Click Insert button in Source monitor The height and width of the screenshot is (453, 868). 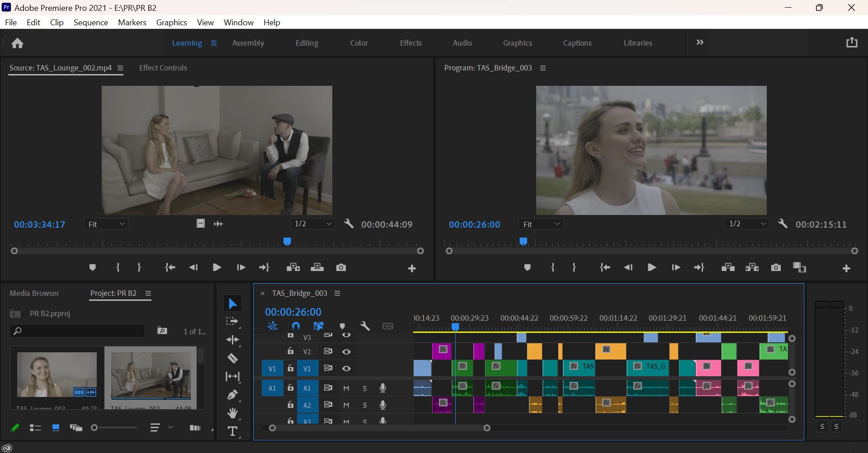pos(293,267)
